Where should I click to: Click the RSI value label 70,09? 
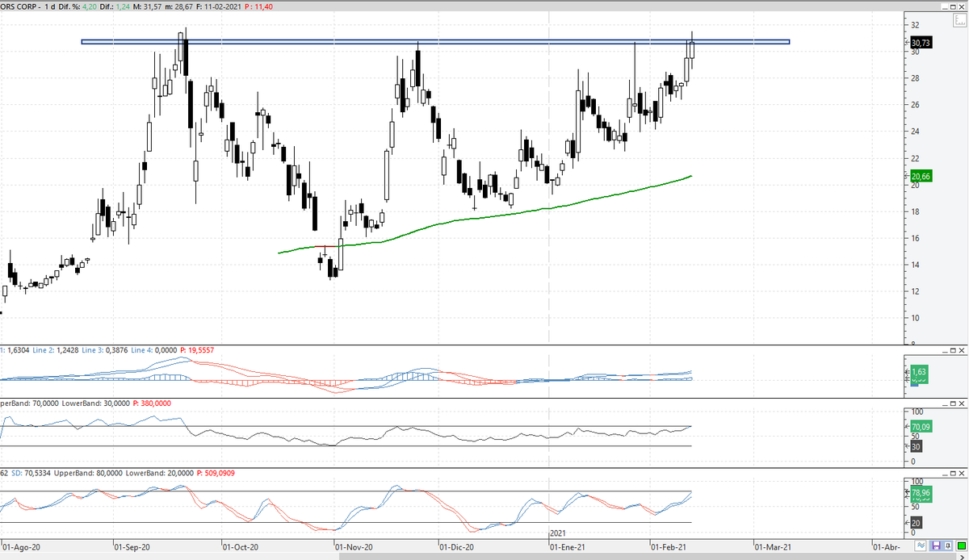click(x=921, y=426)
